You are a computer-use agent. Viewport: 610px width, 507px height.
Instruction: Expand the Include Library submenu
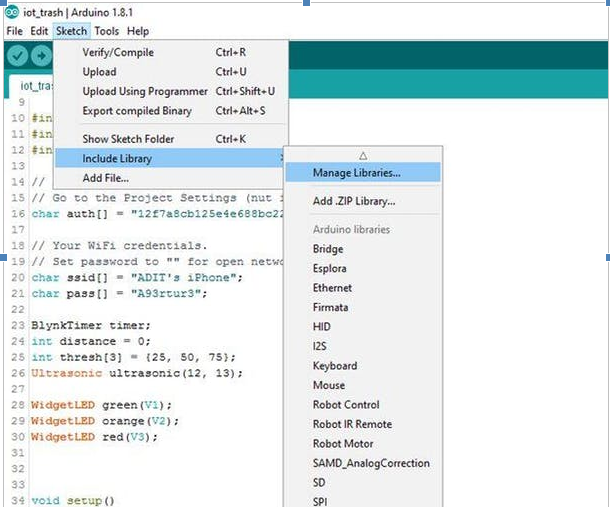[170, 158]
